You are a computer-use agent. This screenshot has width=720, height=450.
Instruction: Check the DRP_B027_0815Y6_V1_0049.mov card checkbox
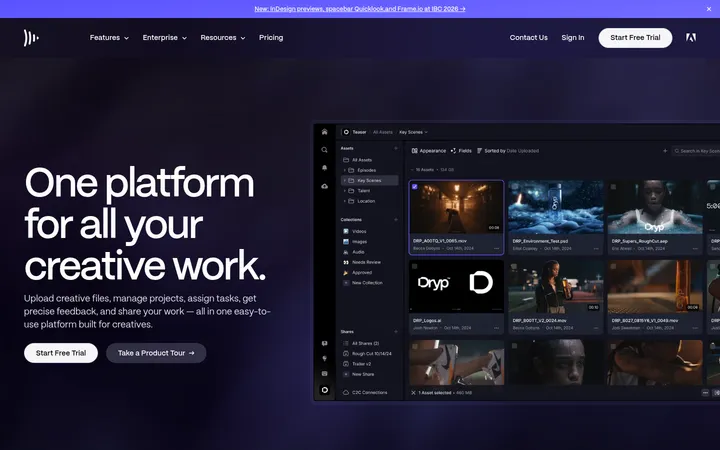pos(613,266)
